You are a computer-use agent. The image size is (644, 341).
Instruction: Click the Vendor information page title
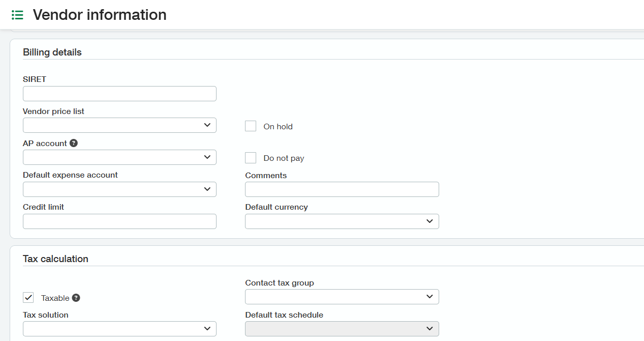[100, 15]
